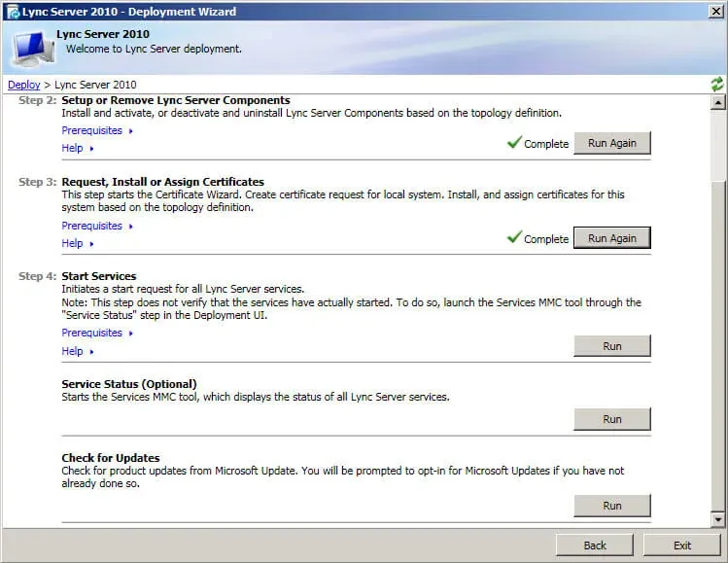
Task: Click the 'Step 4:' label
Action: coord(37,276)
